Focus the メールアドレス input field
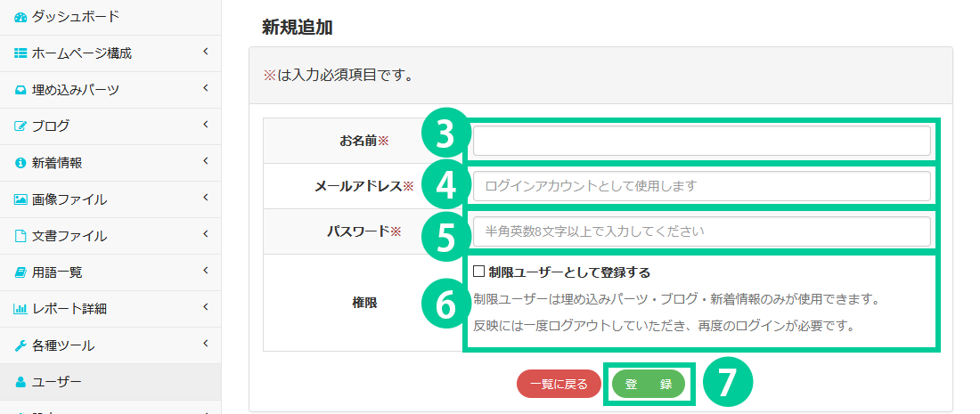Screen dimensions: 980x414 click(x=701, y=186)
